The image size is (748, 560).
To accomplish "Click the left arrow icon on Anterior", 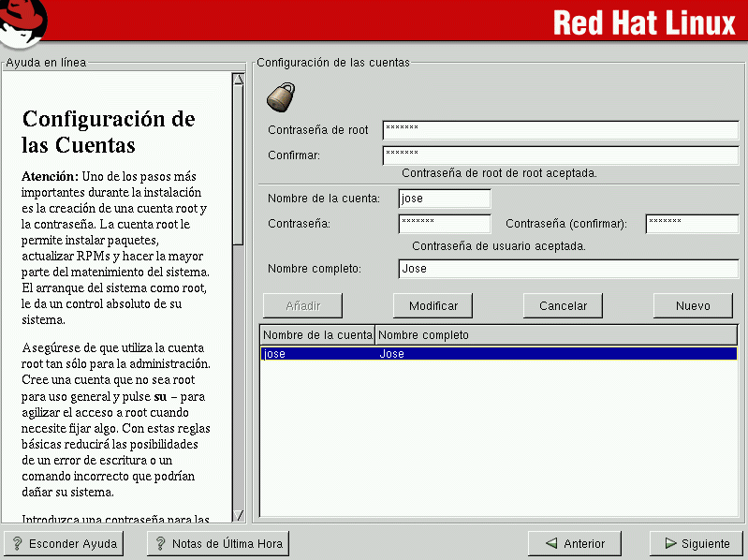I will pyautogui.click(x=549, y=543).
